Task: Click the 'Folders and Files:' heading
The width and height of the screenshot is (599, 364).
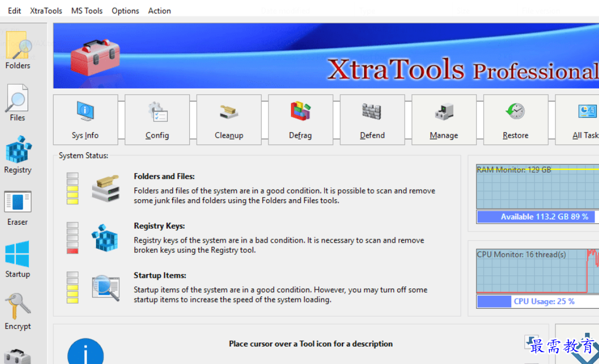Action: click(x=164, y=176)
